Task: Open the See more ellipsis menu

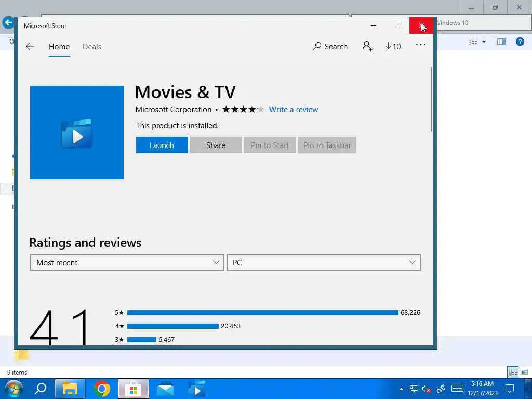Action: point(421,45)
